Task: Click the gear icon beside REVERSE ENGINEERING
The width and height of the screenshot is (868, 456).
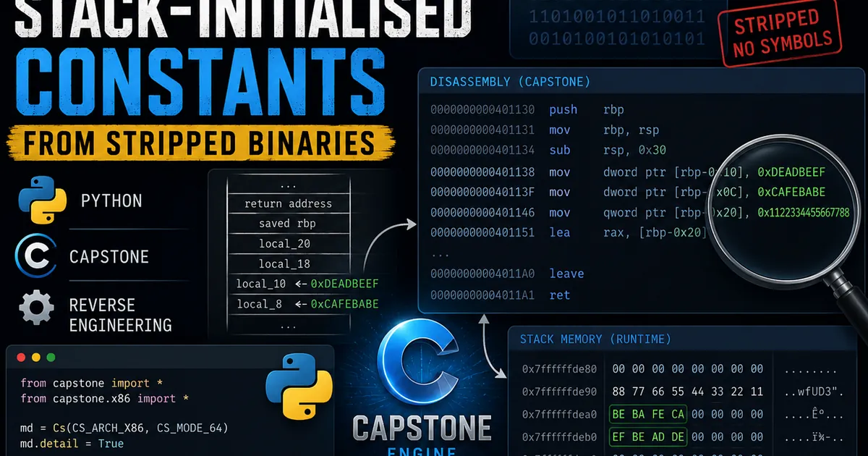Action: point(36,308)
